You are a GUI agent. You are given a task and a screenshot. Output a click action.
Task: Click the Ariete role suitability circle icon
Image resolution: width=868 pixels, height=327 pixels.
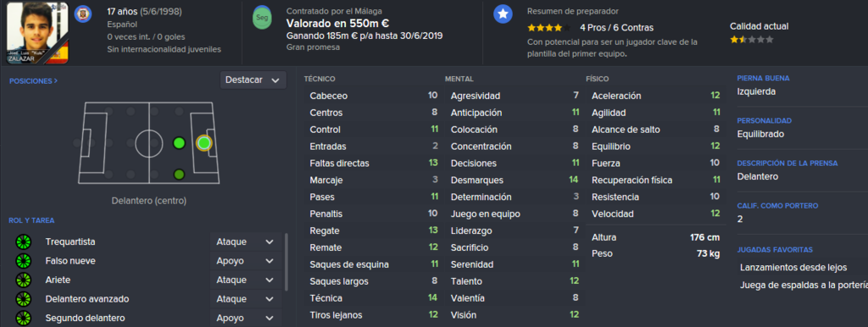pyautogui.click(x=23, y=280)
